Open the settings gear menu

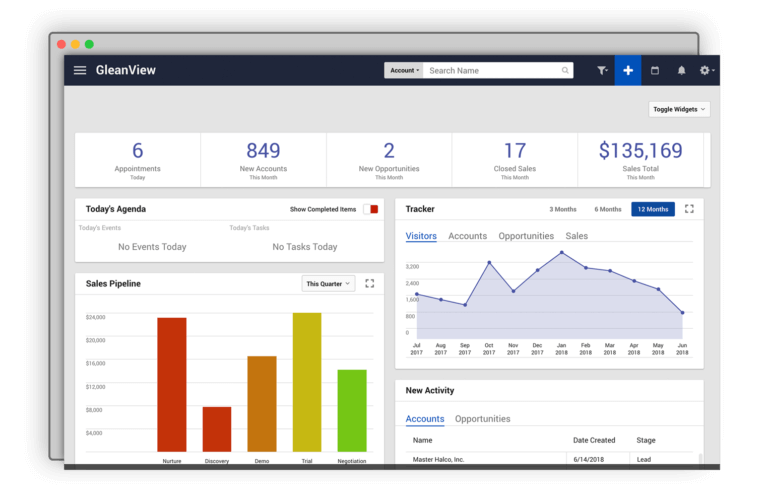[x=707, y=71]
